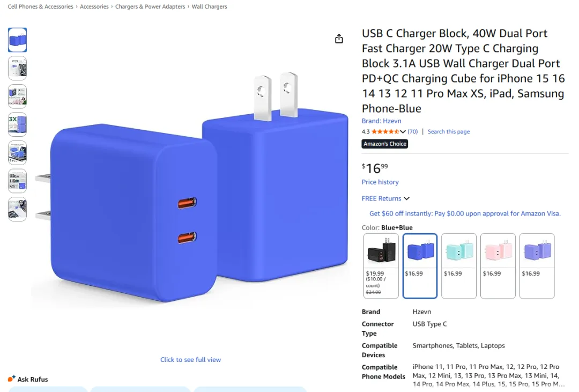The height and width of the screenshot is (392, 579).
Task: Click the share icon above product image
Action: click(339, 39)
